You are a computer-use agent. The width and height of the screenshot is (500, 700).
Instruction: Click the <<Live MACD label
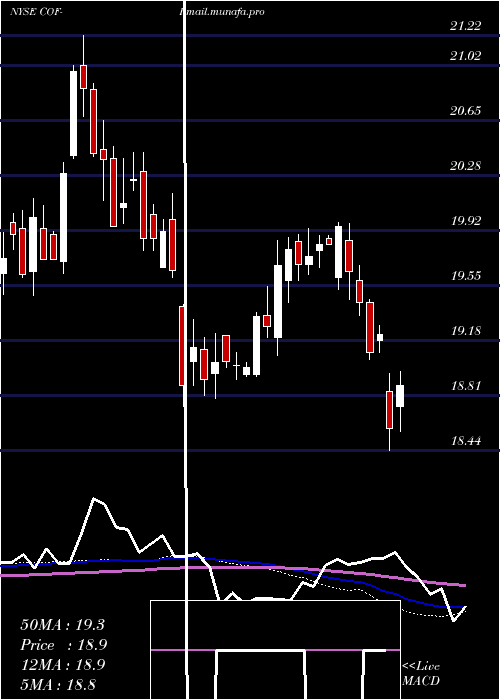[x=421, y=673]
